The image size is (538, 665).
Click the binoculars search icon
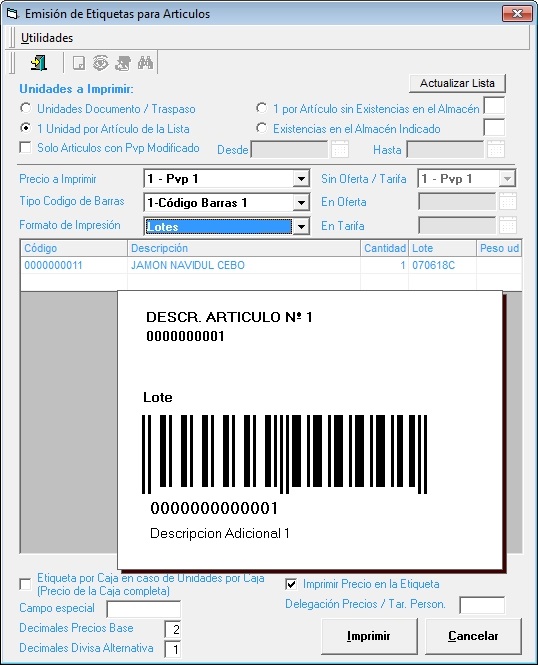[145, 63]
